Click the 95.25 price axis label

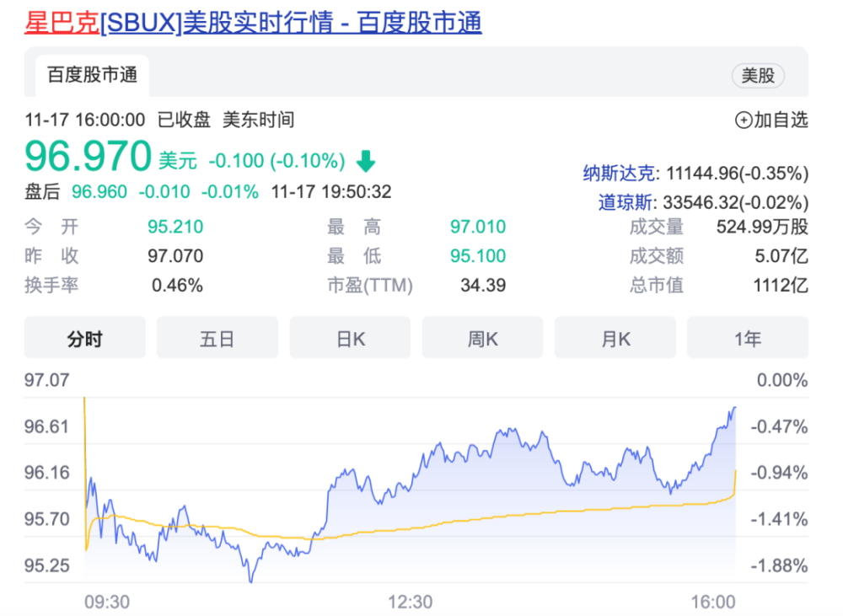pos(46,565)
